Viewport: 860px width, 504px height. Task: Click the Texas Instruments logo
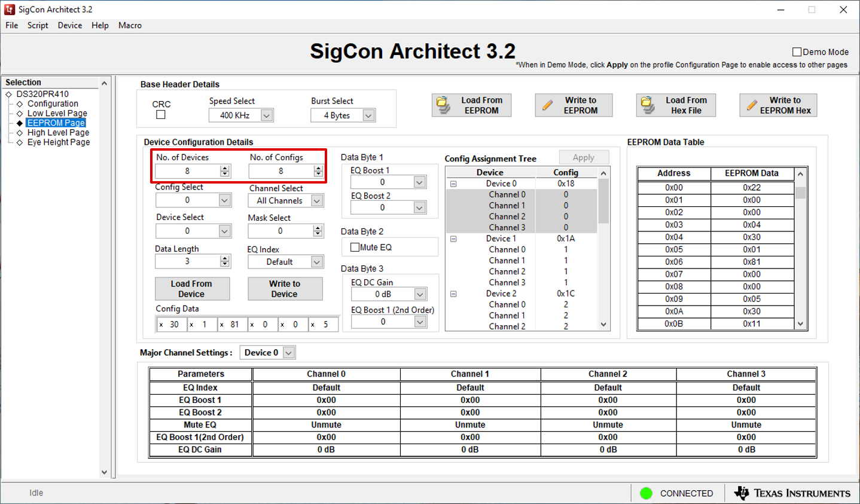coord(792,493)
